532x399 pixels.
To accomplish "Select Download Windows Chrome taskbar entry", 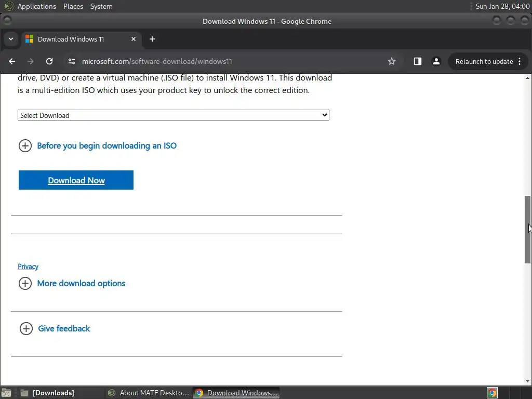I will (236, 393).
